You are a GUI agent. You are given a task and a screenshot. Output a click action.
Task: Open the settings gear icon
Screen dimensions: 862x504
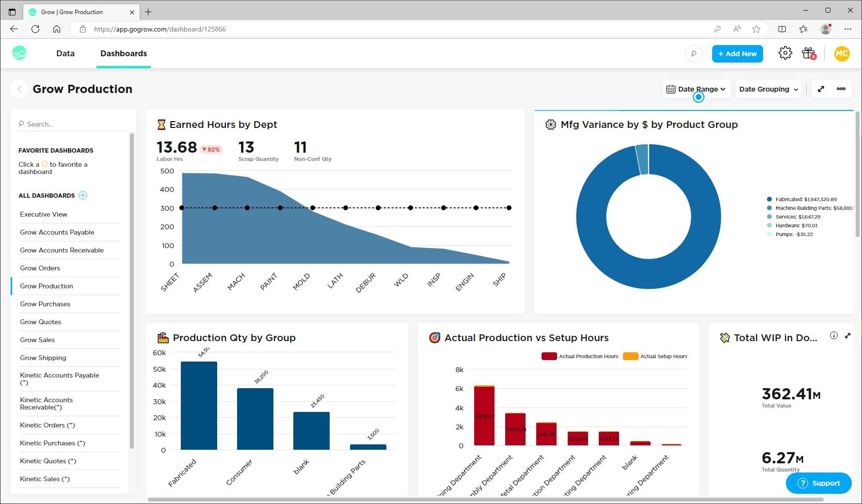pyautogui.click(x=785, y=53)
